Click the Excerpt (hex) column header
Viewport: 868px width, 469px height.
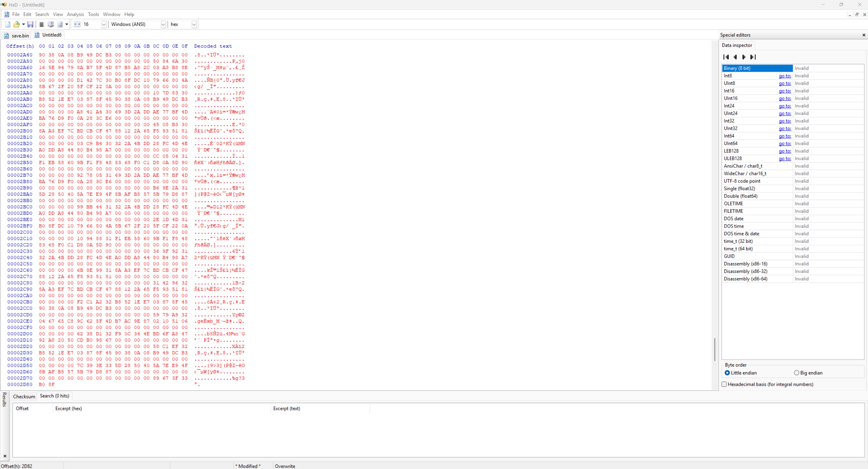tap(162, 408)
